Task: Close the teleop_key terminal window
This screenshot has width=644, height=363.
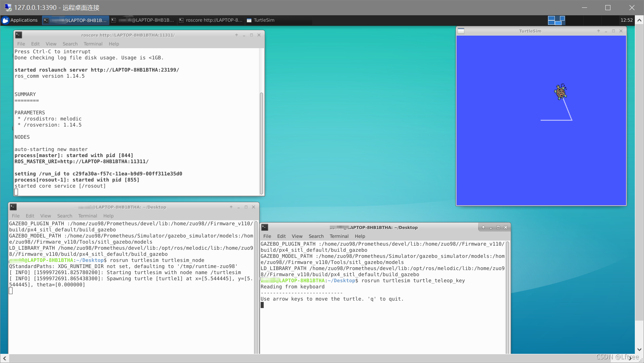Action: (x=506, y=227)
